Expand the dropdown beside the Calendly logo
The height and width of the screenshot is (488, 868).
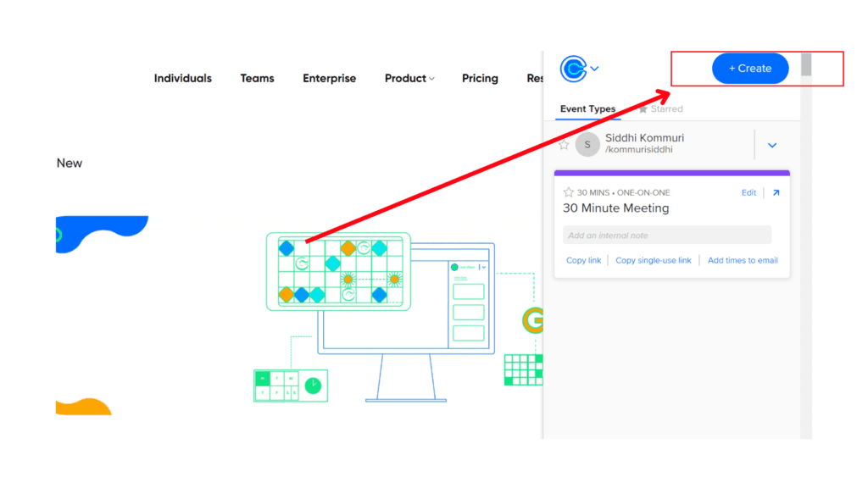594,69
